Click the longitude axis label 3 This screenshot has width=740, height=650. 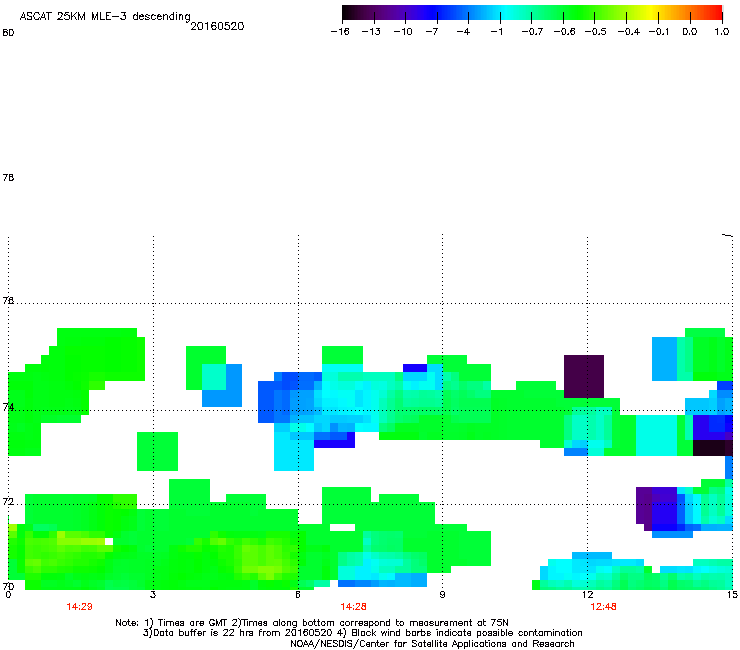point(153,594)
